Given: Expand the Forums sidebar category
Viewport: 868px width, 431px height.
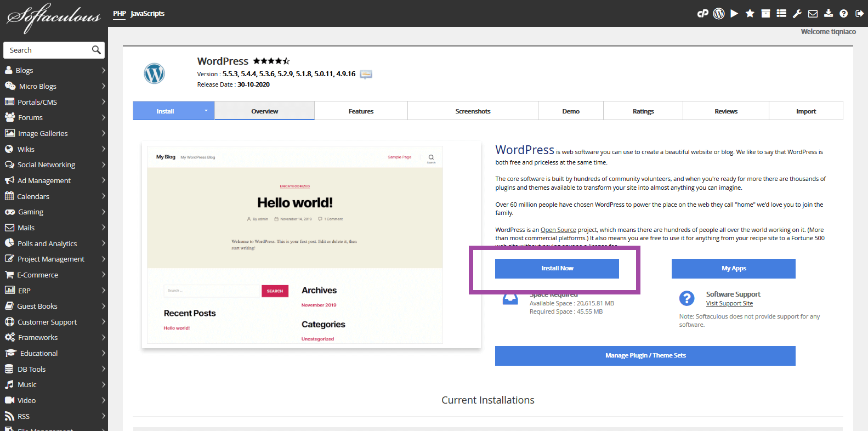Looking at the screenshot, I should [54, 117].
